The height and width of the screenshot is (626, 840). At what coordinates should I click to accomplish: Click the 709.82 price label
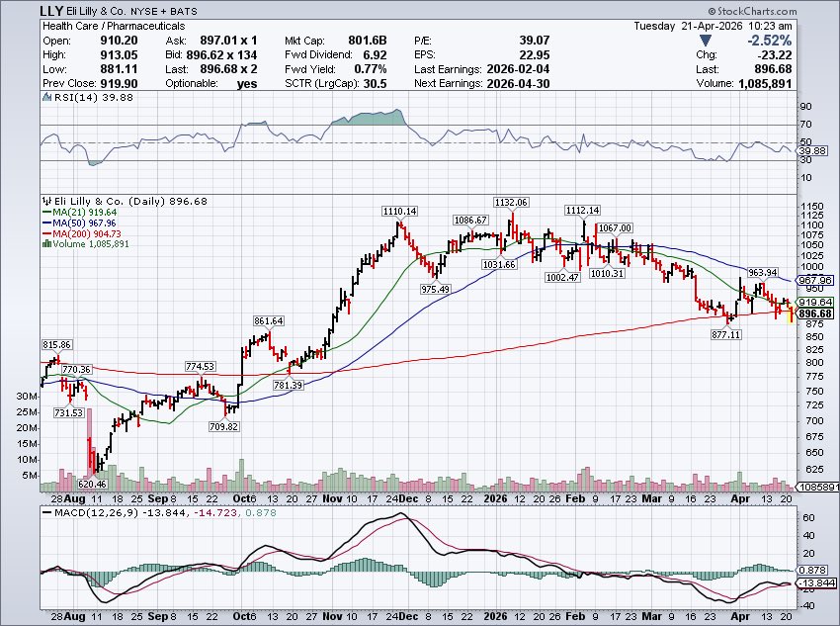click(224, 426)
